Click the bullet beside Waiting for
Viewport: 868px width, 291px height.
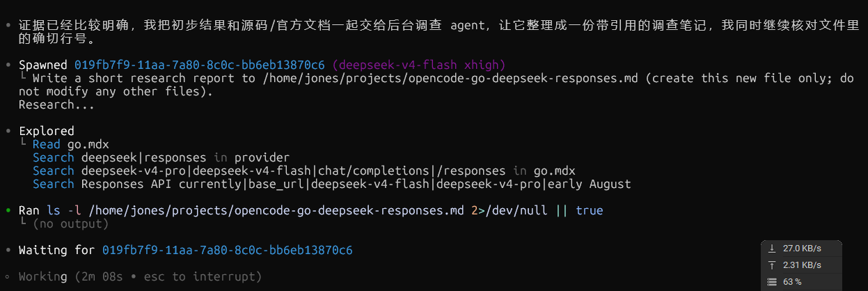click(7, 250)
